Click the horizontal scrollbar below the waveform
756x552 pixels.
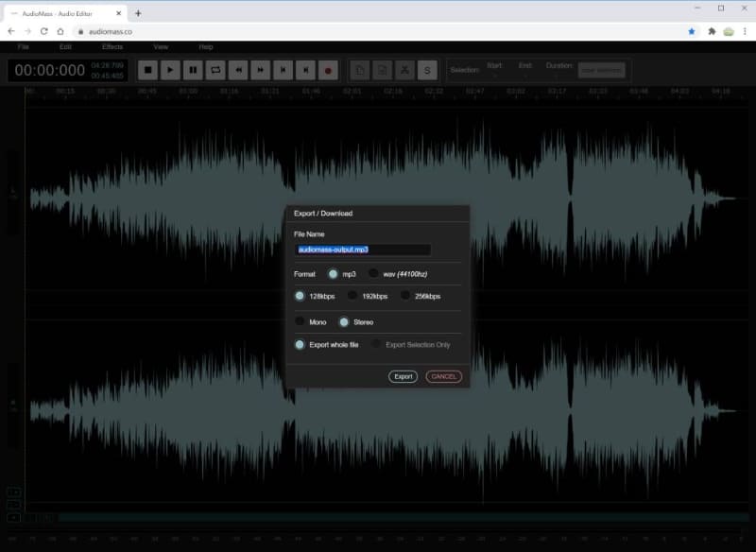(378, 518)
